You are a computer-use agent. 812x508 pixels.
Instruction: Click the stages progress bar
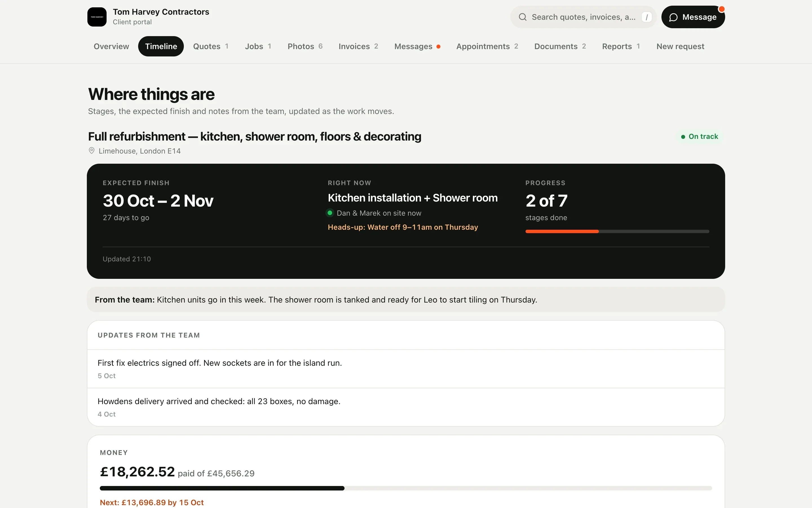pyautogui.click(x=617, y=231)
